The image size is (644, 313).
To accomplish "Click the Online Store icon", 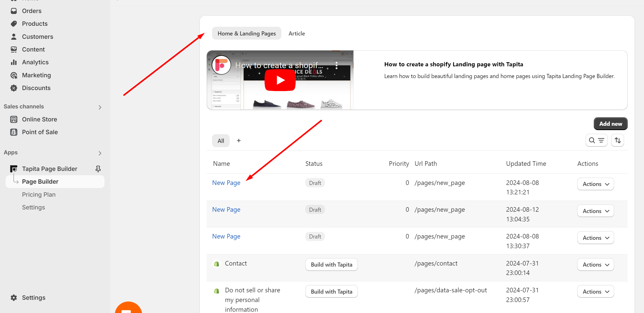I will point(14,119).
